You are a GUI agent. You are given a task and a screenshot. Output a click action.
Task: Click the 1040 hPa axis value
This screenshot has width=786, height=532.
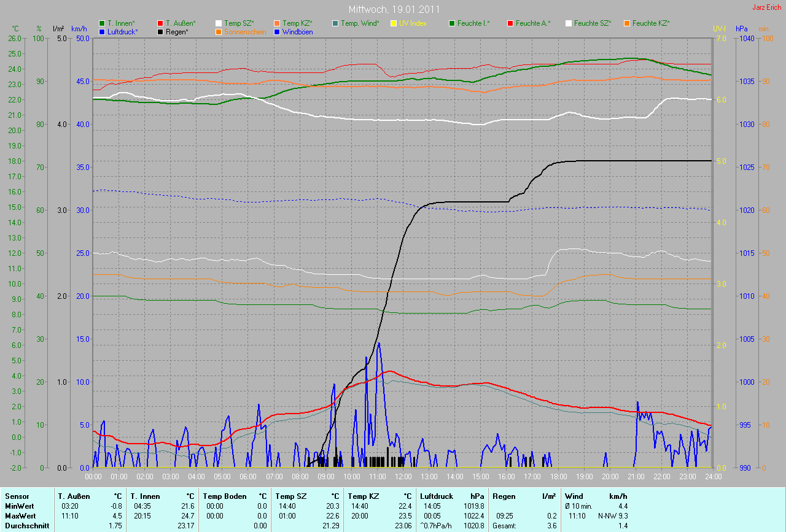point(747,38)
